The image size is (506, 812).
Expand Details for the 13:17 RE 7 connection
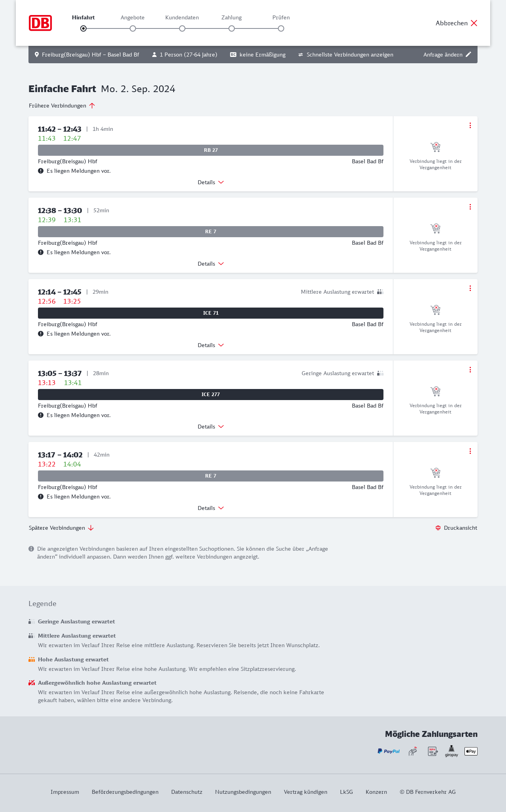(211, 508)
